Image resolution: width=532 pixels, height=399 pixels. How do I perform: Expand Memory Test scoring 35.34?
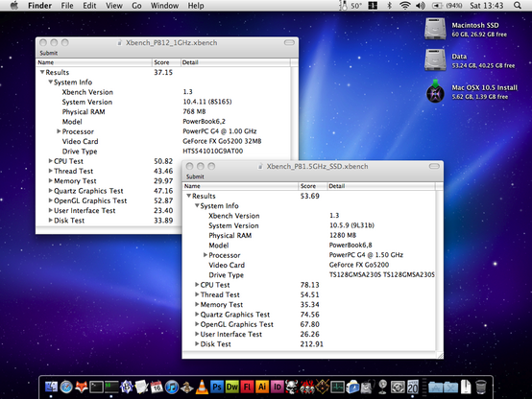tap(197, 304)
